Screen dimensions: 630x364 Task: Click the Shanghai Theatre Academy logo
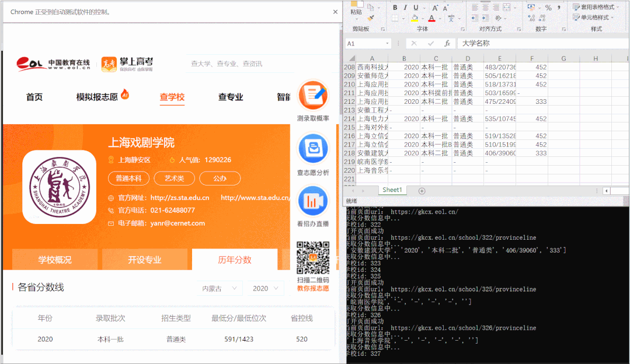[x=60, y=187]
